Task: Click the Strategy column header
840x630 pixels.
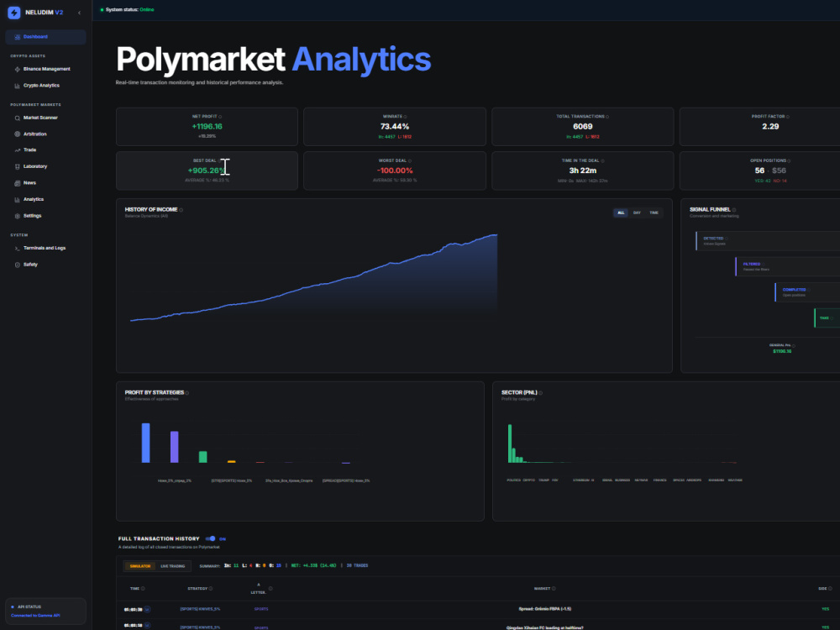Action: click(x=197, y=589)
